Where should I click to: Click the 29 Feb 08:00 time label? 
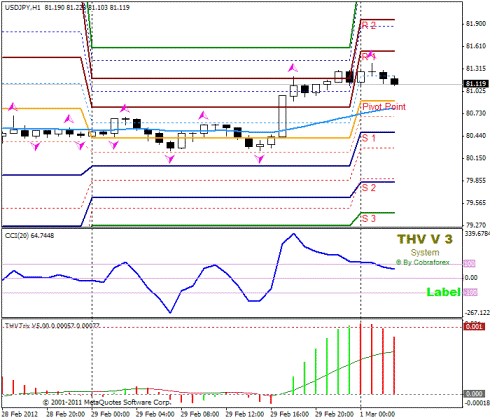pos(200,414)
